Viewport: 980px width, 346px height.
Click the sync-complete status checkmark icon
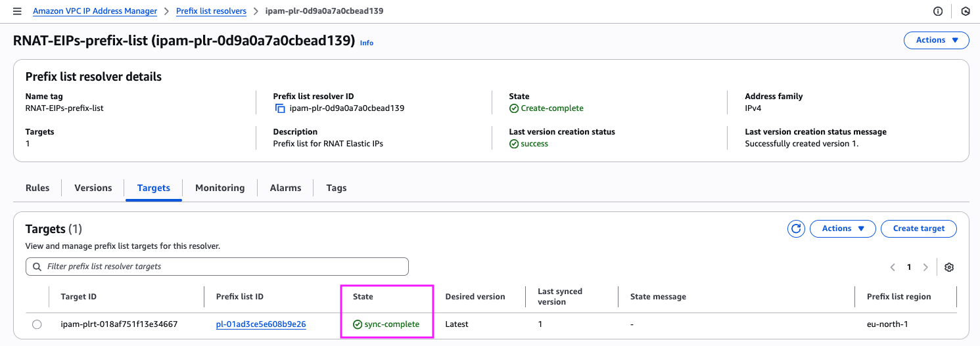coord(358,324)
